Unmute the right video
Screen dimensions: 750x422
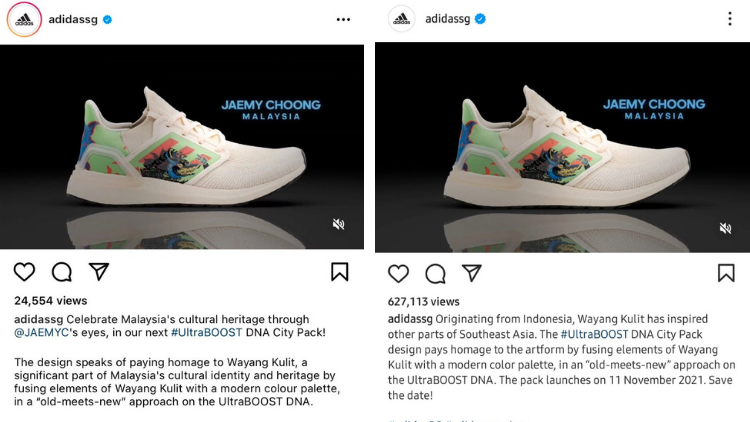point(726,228)
